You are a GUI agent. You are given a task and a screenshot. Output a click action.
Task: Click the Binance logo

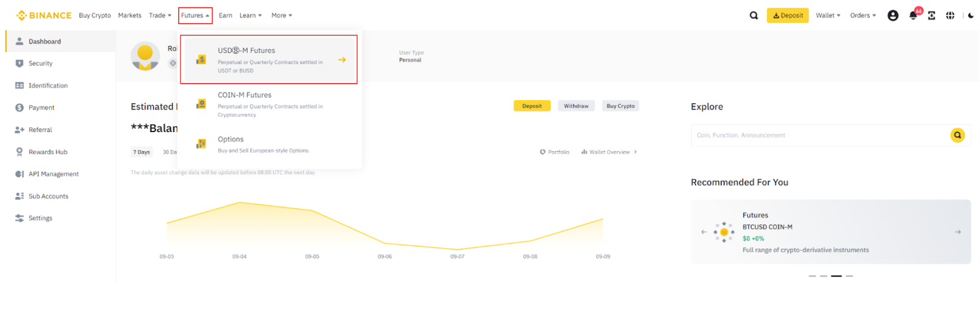tap(43, 15)
